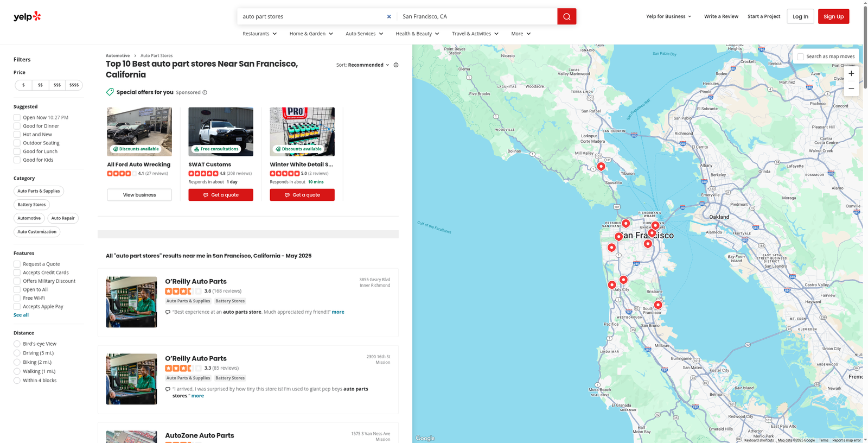The image size is (868, 443).
Task: Click the Log In button
Action: pos(800,16)
